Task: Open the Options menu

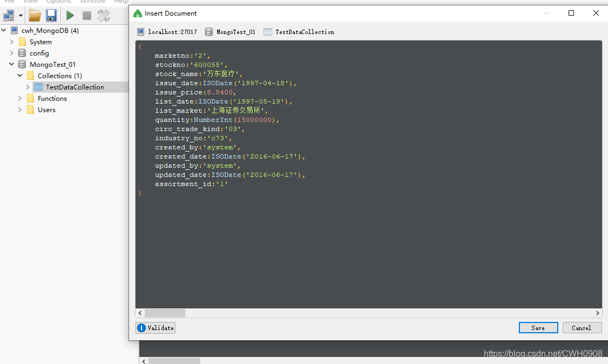Action: [x=59, y=2]
